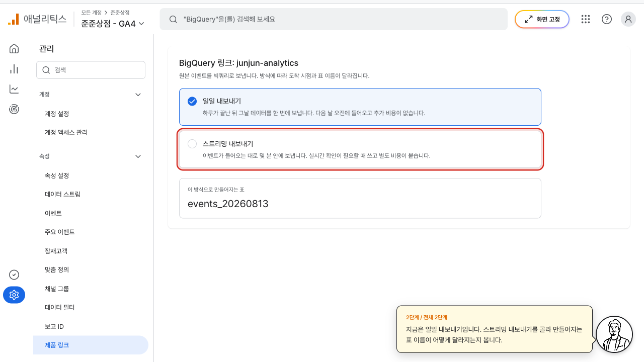Open the Google apps grid icon
This screenshot has height=362, width=644.
point(585,19)
